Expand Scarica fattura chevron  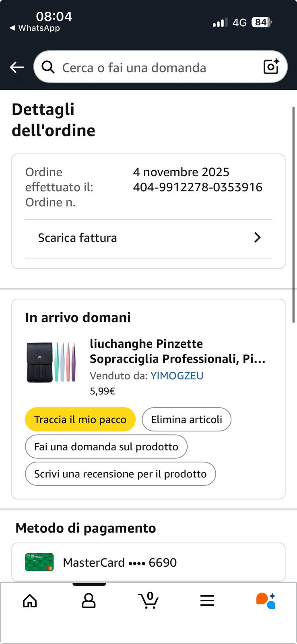(x=258, y=237)
